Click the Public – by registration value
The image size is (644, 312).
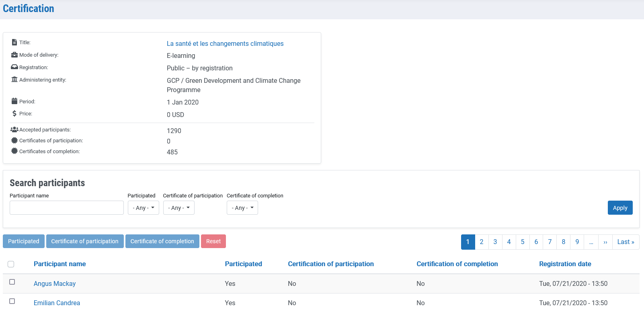[200, 68]
